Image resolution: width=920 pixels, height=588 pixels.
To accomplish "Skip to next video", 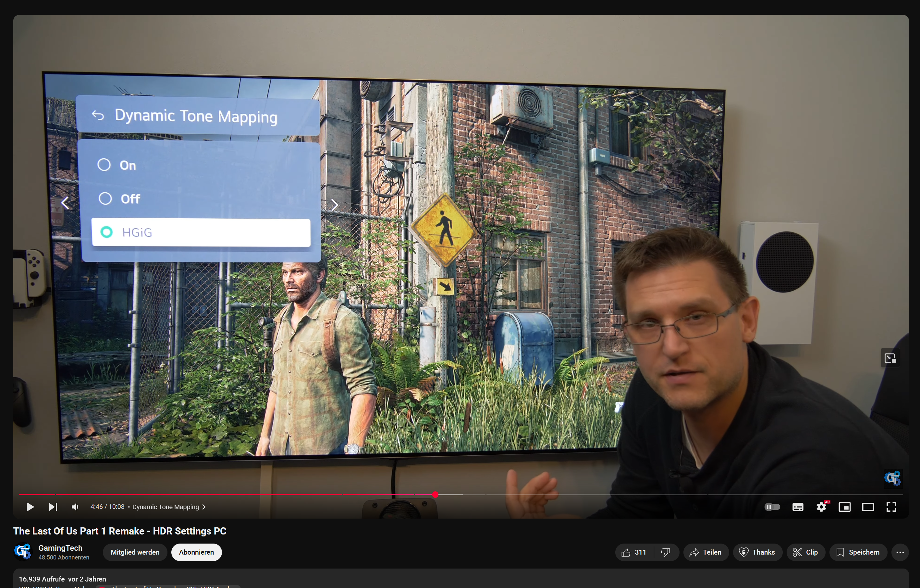I will coord(53,507).
